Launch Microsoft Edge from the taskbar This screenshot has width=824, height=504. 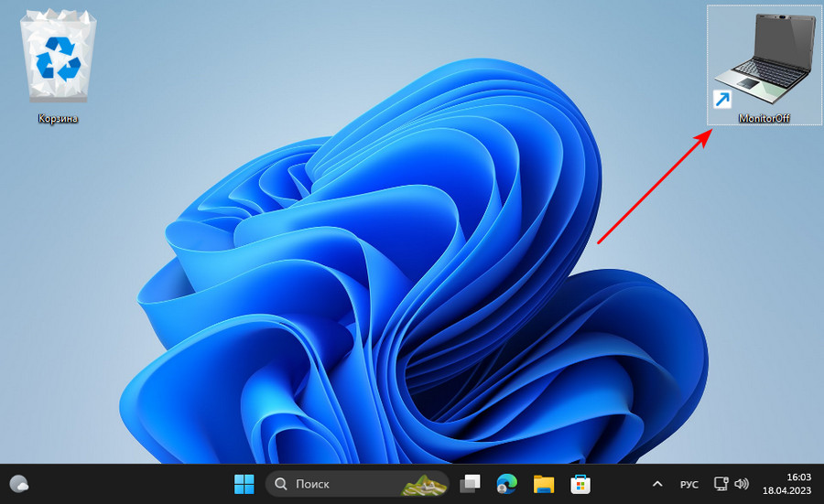coord(507,483)
